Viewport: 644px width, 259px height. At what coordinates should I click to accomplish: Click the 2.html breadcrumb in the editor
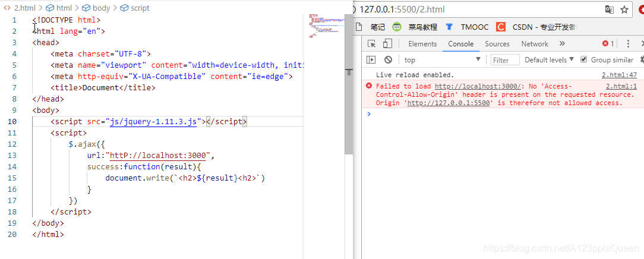[24, 8]
